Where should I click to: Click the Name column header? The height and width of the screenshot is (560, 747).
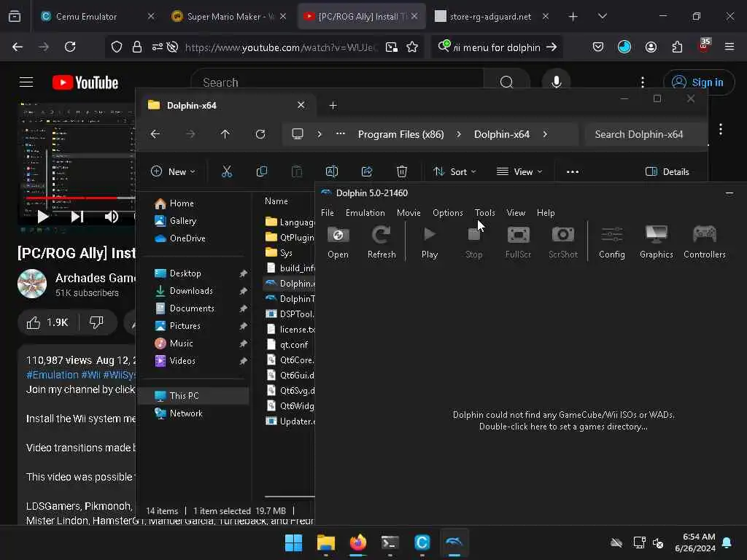coord(276,201)
